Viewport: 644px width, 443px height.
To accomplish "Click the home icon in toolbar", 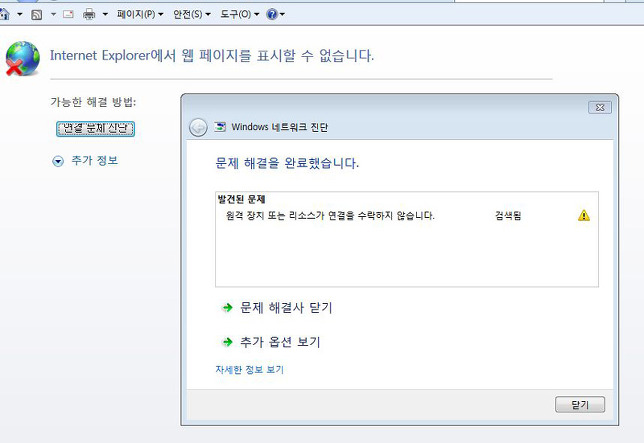I will pyautogui.click(x=4, y=14).
